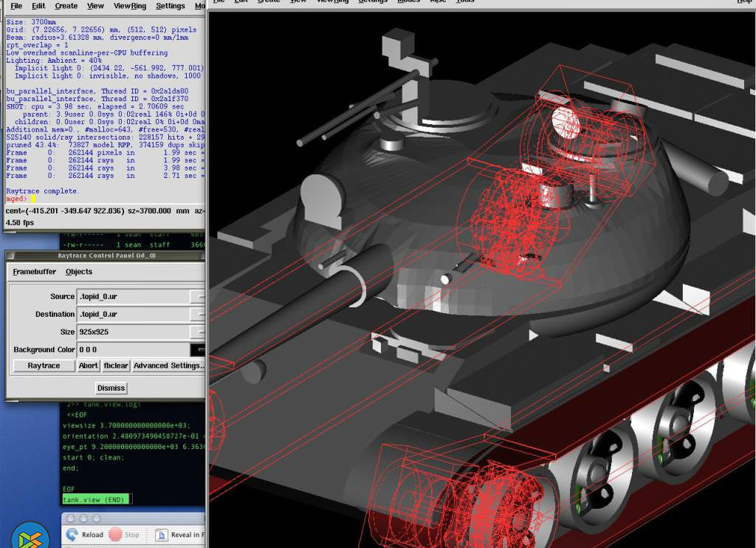Click the red Stop icon
756x548 pixels.
click(116, 535)
